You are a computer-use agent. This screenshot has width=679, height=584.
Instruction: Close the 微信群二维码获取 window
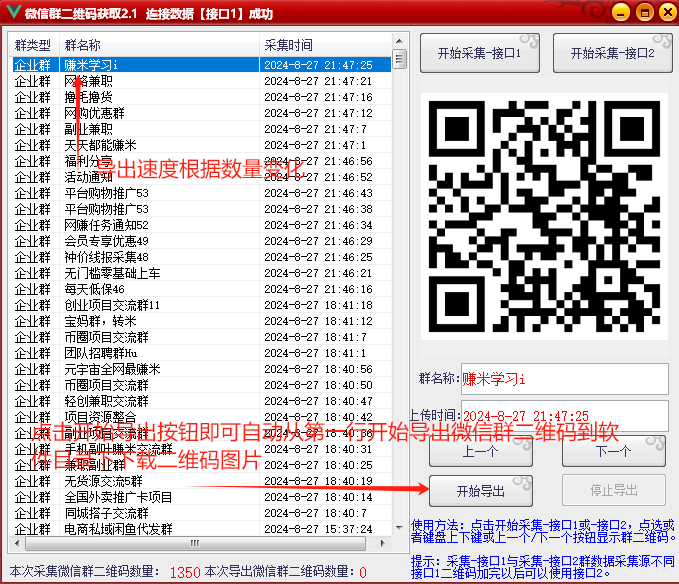tap(665, 12)
